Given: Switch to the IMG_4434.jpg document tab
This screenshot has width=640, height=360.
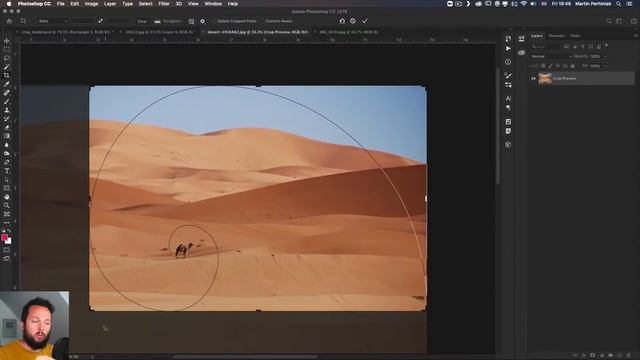Looking at the screenshot, I should pos(349,32).
